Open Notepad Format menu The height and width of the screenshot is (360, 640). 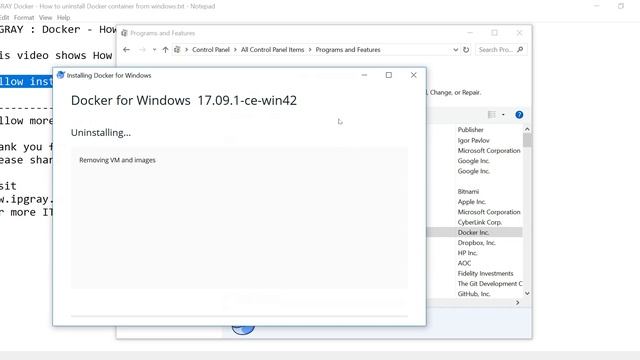(24, 18)
